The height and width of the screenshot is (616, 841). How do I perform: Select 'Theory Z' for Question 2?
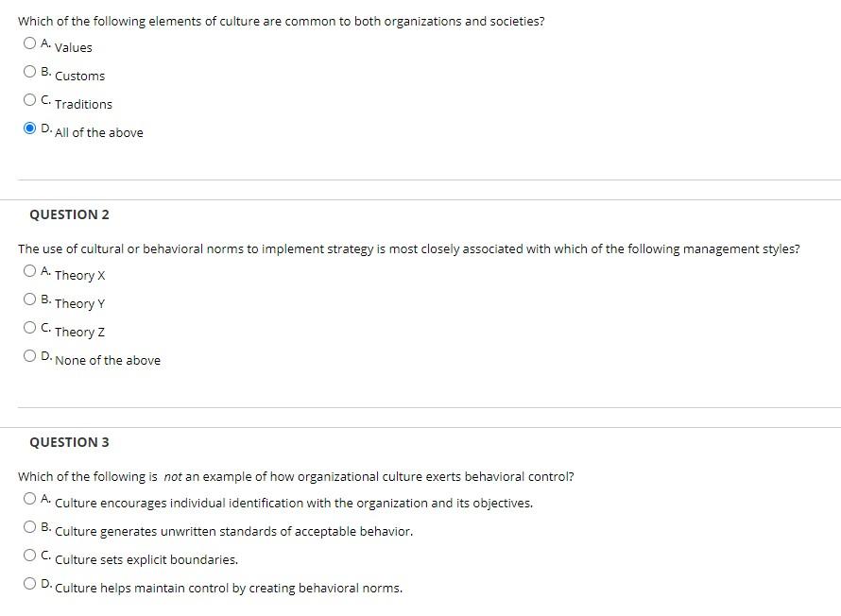(x=29, y=327)
